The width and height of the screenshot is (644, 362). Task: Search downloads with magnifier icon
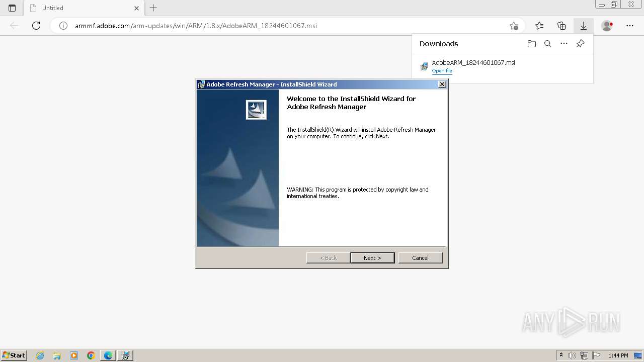(548, 44)
